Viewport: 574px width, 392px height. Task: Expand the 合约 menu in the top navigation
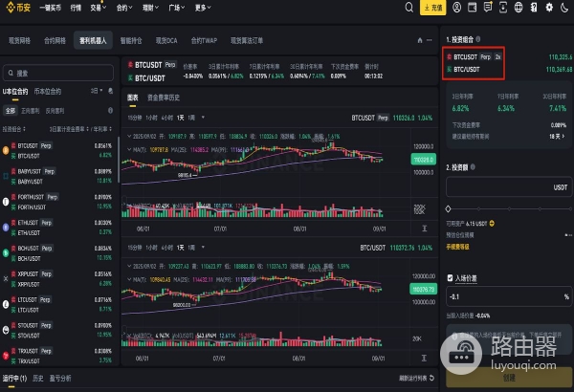[x=124, y=8]
